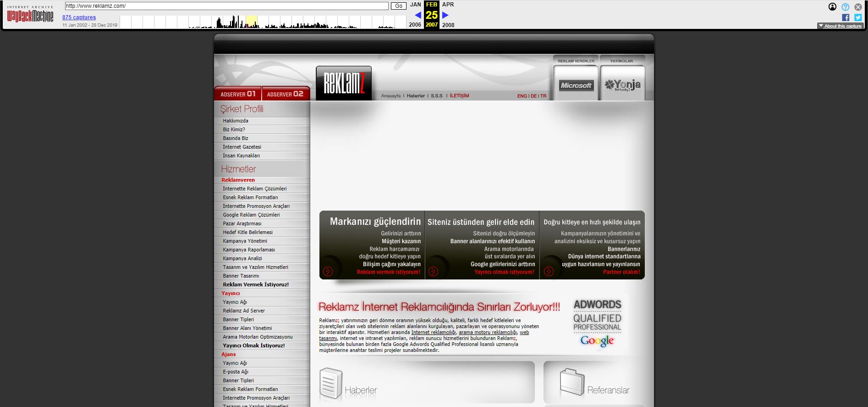This screenshot has height=407, width=868.
Task: Share capture on Twitter
Action: [858, 17]
